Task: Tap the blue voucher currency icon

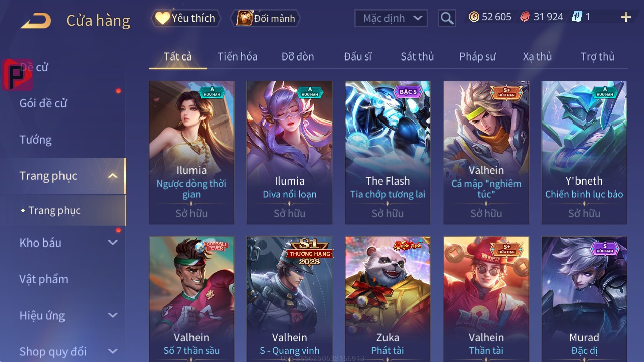Action: [x=577, y=17]
